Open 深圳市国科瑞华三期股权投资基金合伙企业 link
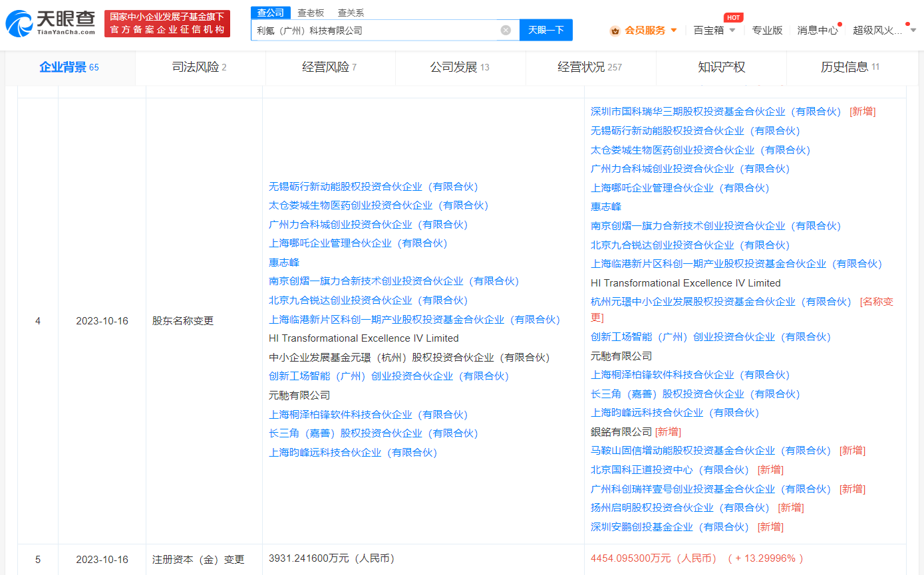Image resolution: width=924 pixels, height=575 pixels. pos(716,112)
